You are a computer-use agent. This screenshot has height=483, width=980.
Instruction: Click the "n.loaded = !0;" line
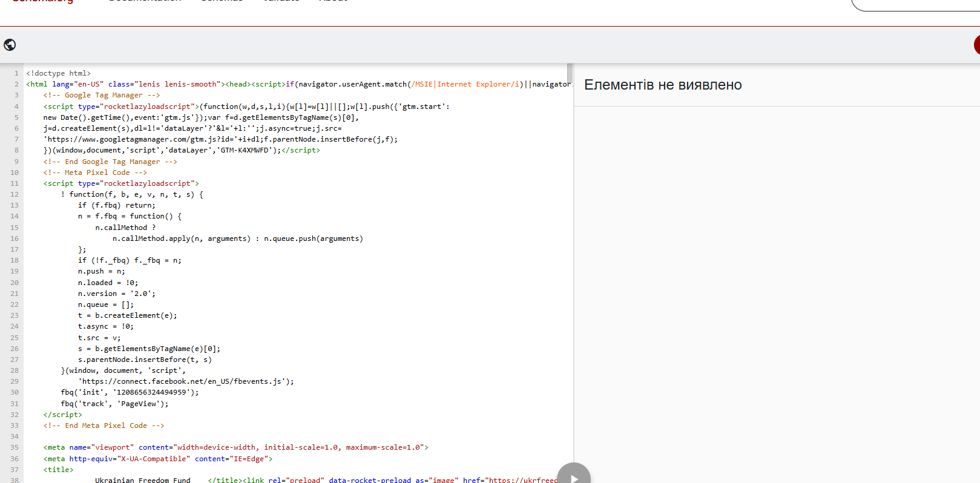click(108, 283)
